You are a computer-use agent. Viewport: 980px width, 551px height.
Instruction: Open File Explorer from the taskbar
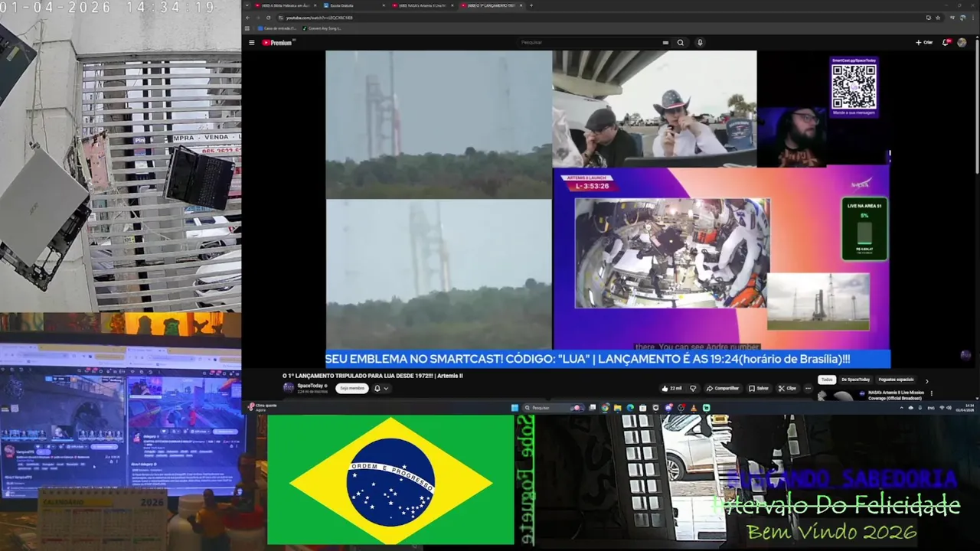coord(618,408)
